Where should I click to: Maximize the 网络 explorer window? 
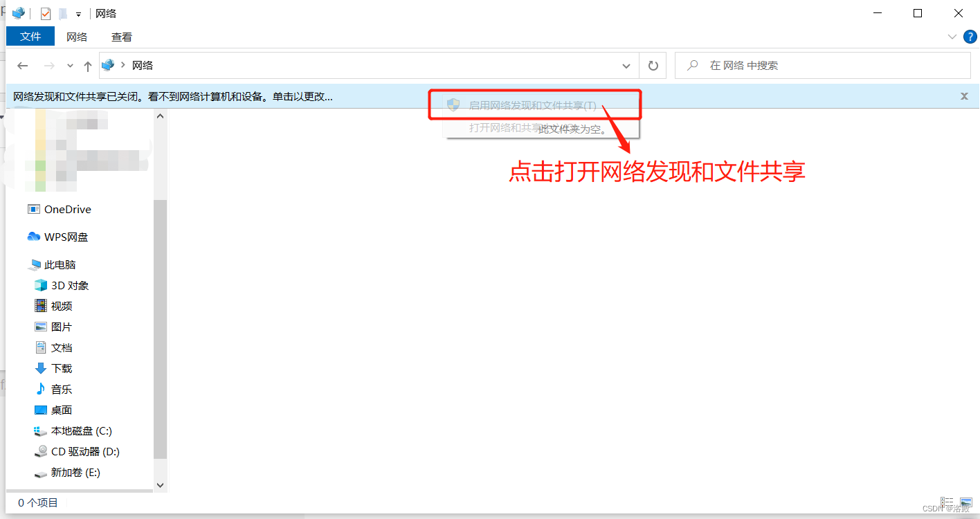918,13
